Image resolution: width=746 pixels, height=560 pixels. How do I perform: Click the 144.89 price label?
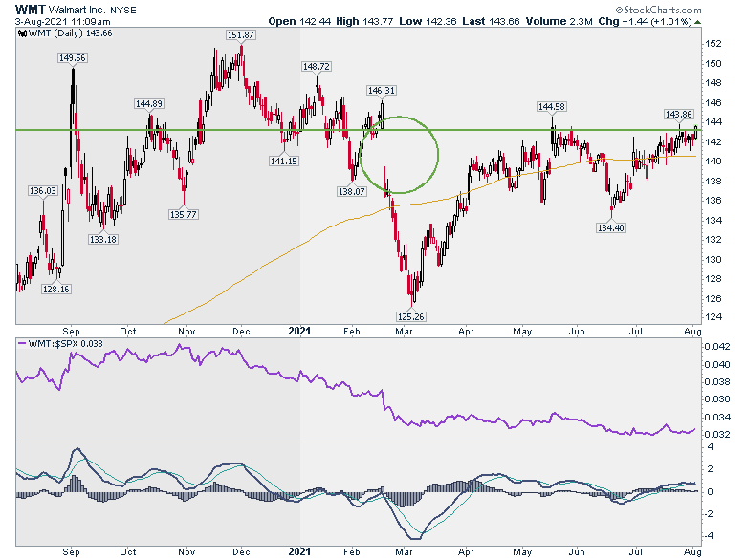tap(149, 103)
